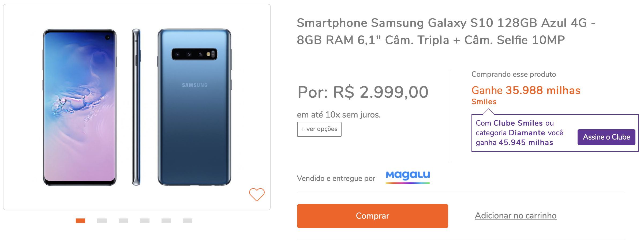This screenshot has width=644, height=241.
Task: Switch to the third image indicator
Action: click(x=123, y=221)
